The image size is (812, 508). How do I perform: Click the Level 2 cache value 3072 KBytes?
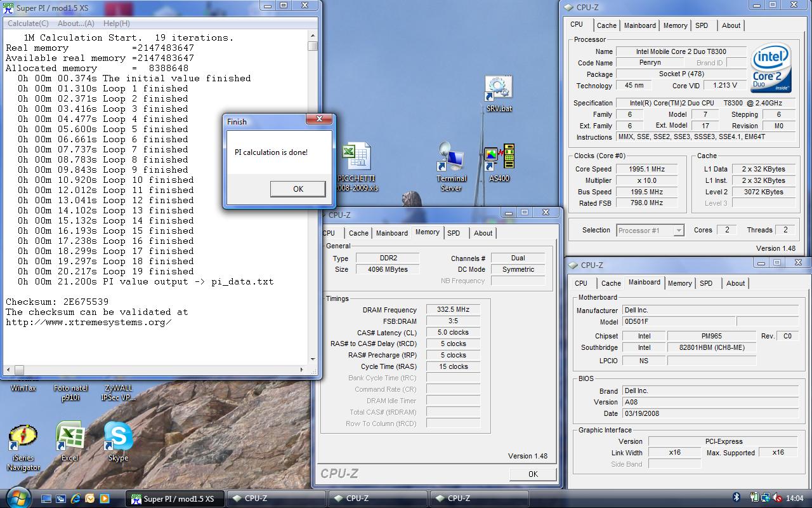(763, 192)
